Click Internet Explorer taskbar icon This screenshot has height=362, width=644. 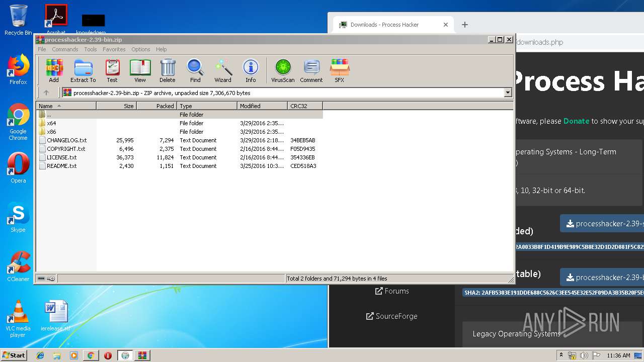pyautogui.click(x=40, y=355)
